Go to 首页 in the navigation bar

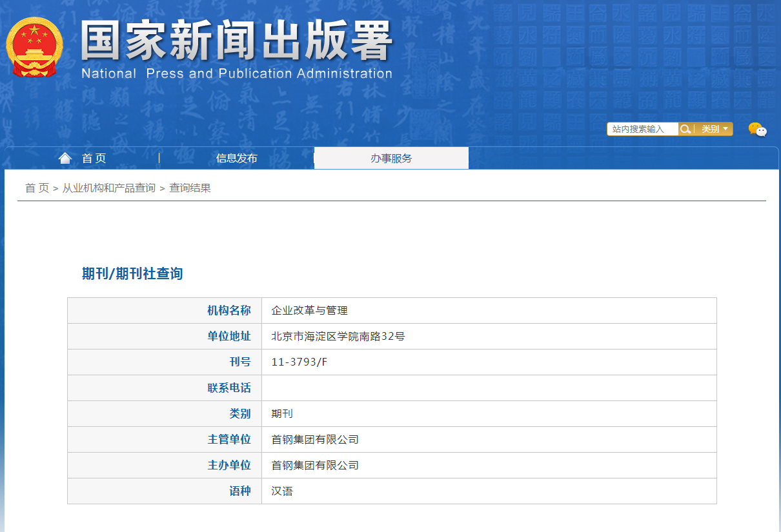point(94,159)
